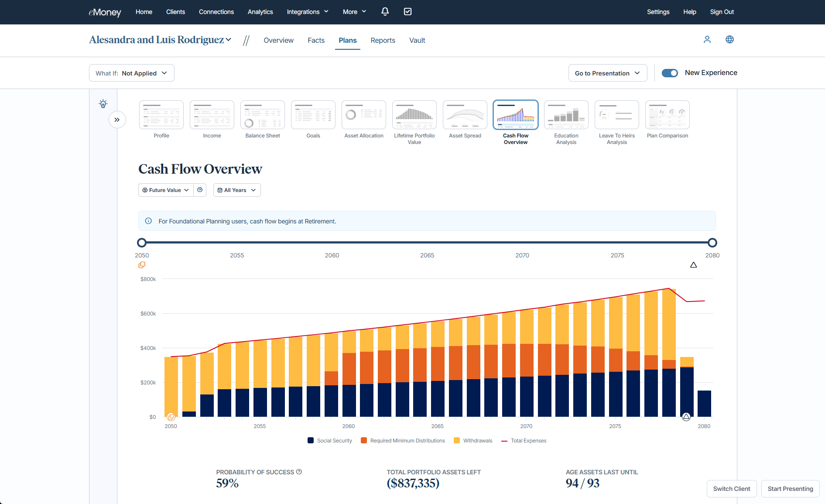Viewport: 825px width, 504px height.
Task: Toggle the New Experience switch
Action: tap(670, 73)
